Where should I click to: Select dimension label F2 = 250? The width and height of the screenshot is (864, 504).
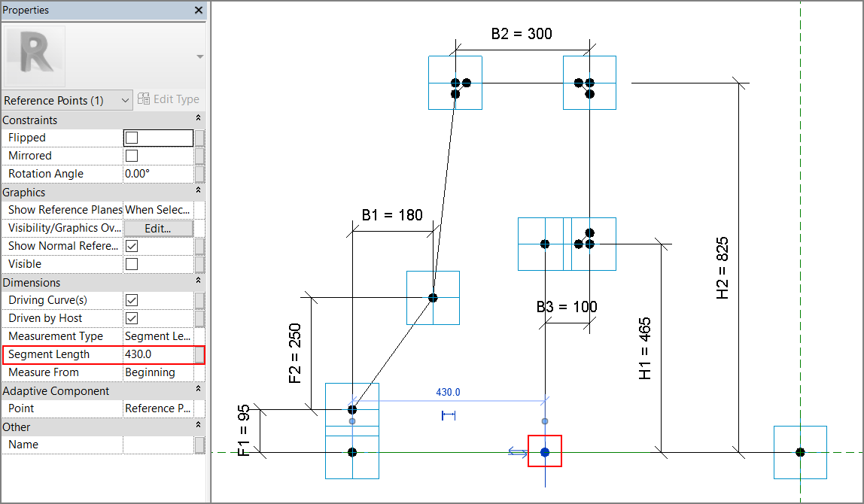pos(295,353)
